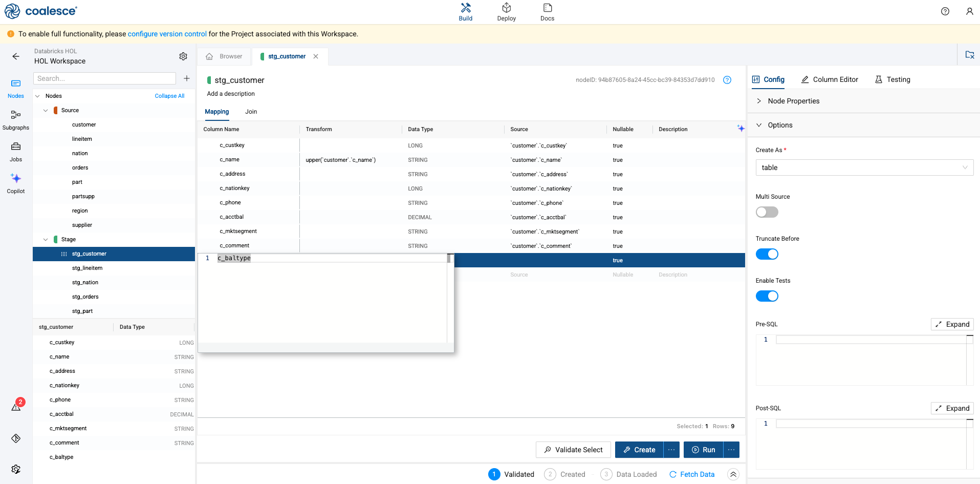Viewport: 980px width, 484px height.
Task: Add a new node with plus icon
Action: [187, 78]
